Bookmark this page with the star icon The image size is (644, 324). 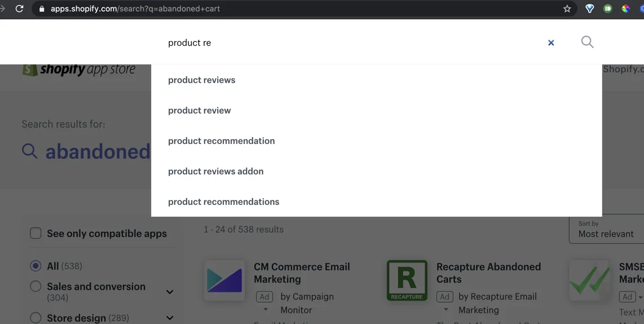(x=567, y=8)
